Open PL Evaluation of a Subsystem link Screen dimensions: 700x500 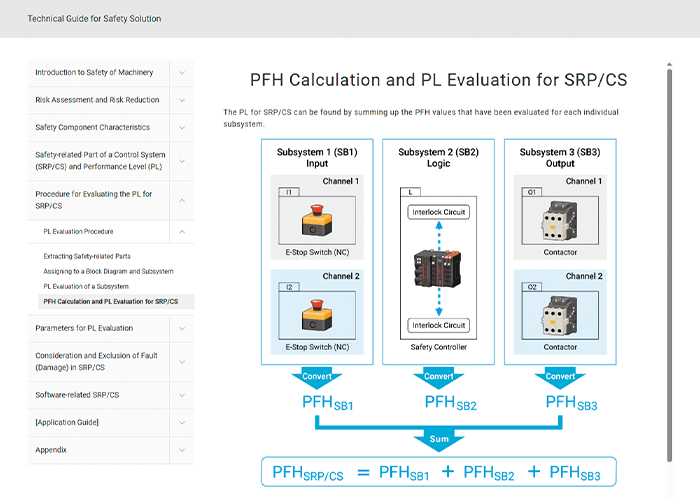click(86, 287)
